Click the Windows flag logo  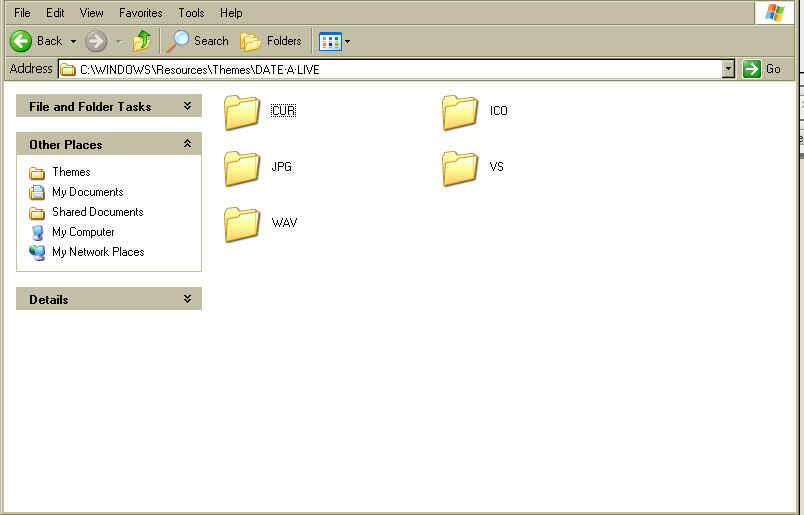click(774, 12)
